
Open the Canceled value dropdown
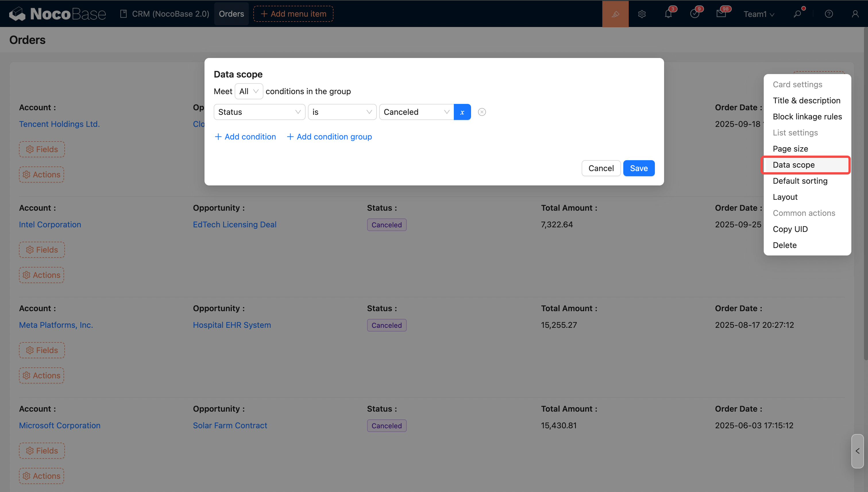tap(416, 112)
